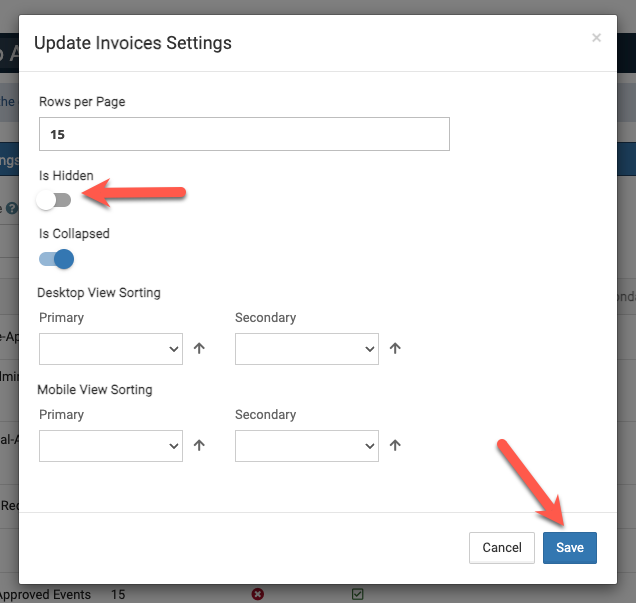Click the Is Collapsed label

[x=74, y=234]
